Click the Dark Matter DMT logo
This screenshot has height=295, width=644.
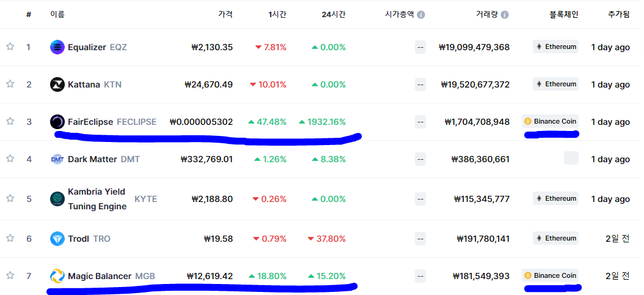click(57, 159)
